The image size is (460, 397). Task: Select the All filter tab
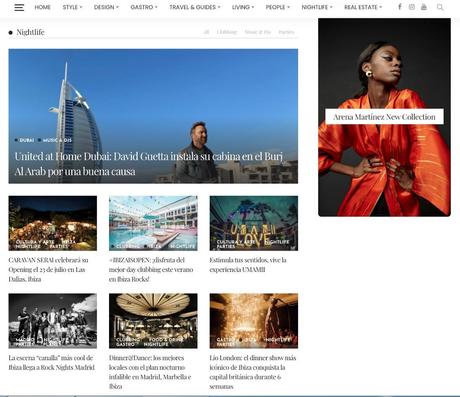click(x=206, y=32)
